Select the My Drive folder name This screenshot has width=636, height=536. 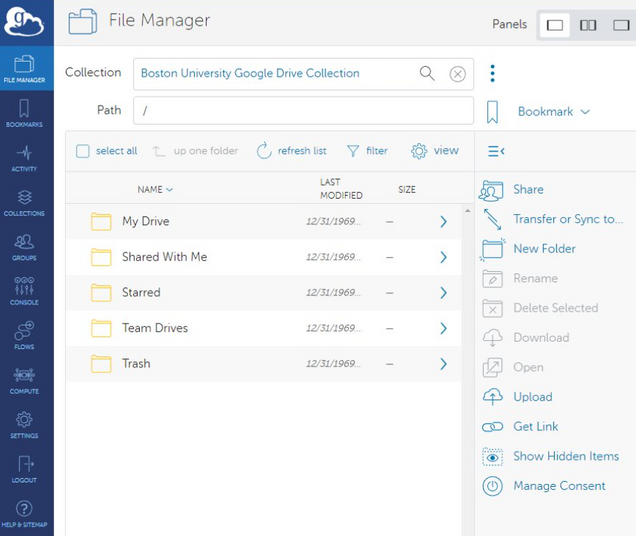pyautogui.click(x=146, y=222)
